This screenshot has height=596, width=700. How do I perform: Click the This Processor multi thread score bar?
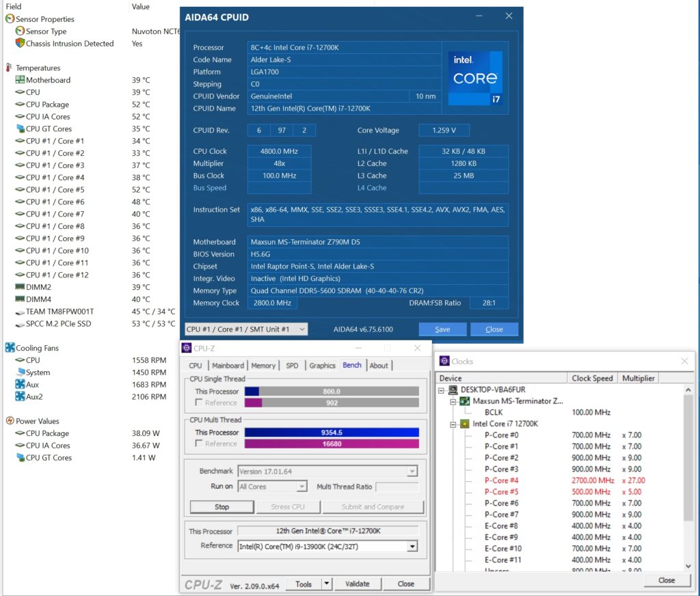(x=332, y=432)
